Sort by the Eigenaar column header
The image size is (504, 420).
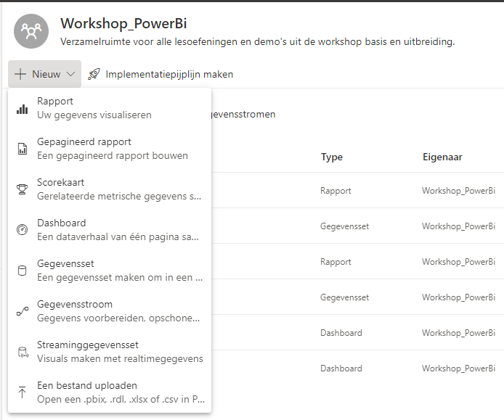point(442,157)
